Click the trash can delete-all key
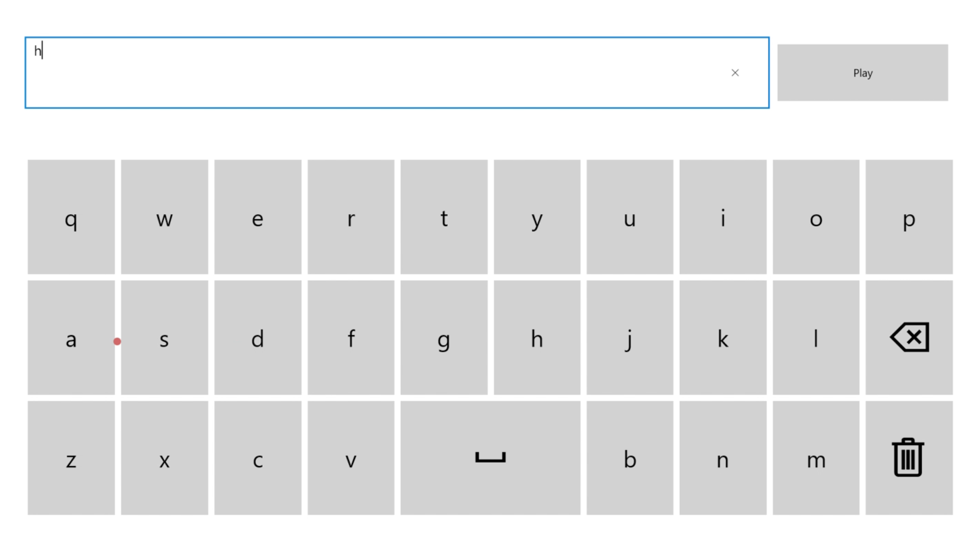This screenshot has height=543, width=980. (x=909, y=458)
